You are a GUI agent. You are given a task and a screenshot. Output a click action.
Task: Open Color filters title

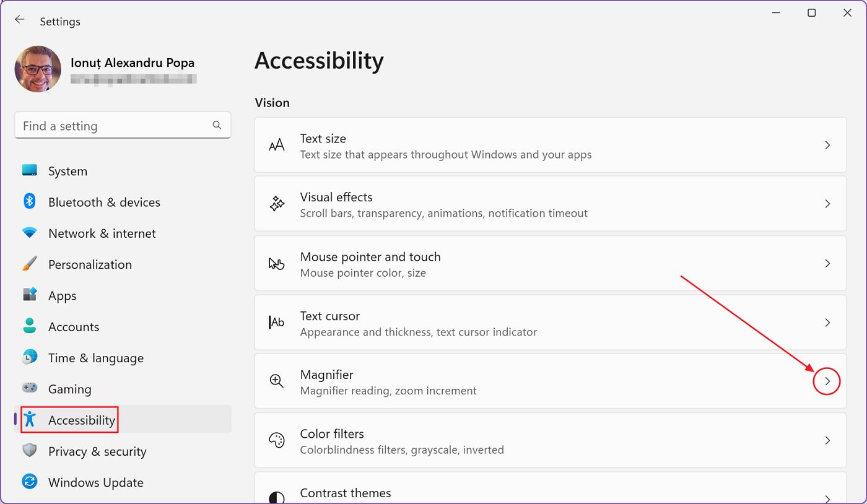332,433
